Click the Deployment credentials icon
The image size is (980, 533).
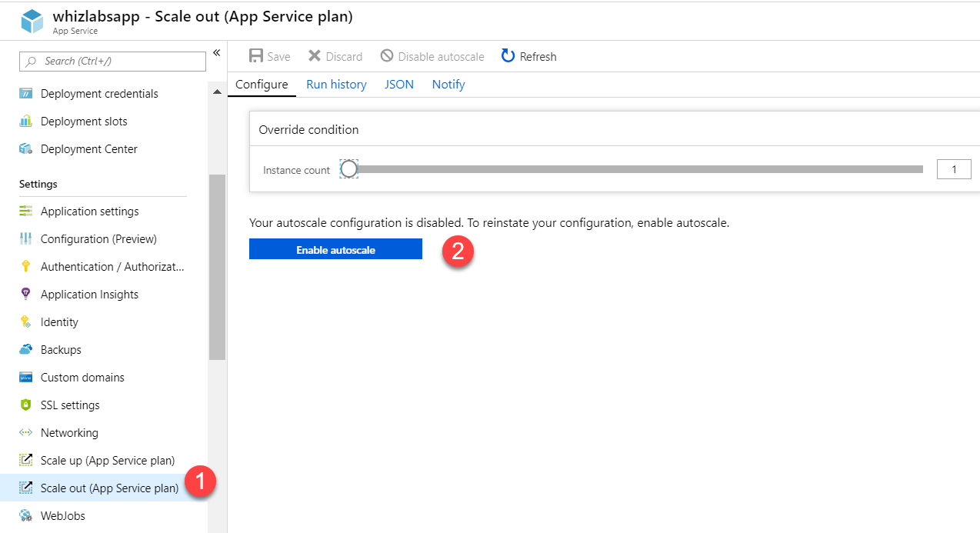(26, 94)
